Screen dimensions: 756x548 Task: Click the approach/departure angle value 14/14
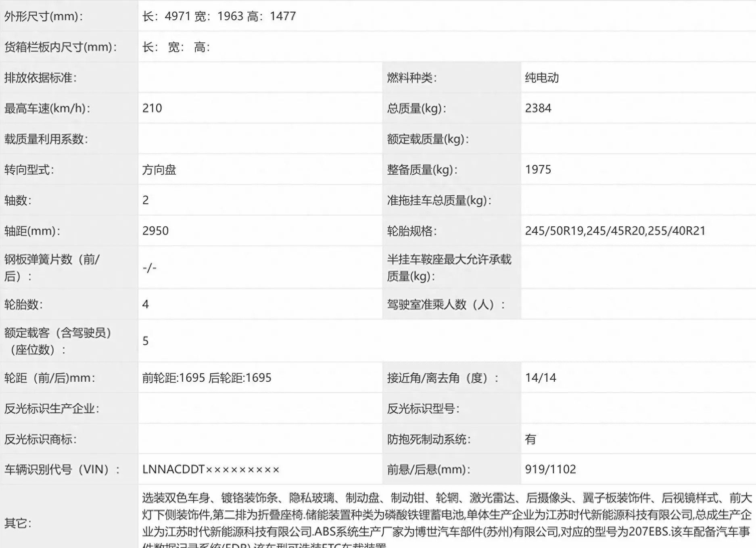[x=541, y=378]
